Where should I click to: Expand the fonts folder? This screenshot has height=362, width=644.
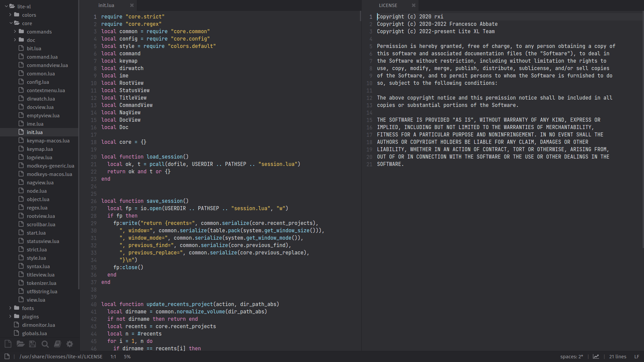[x=10, y=308]
